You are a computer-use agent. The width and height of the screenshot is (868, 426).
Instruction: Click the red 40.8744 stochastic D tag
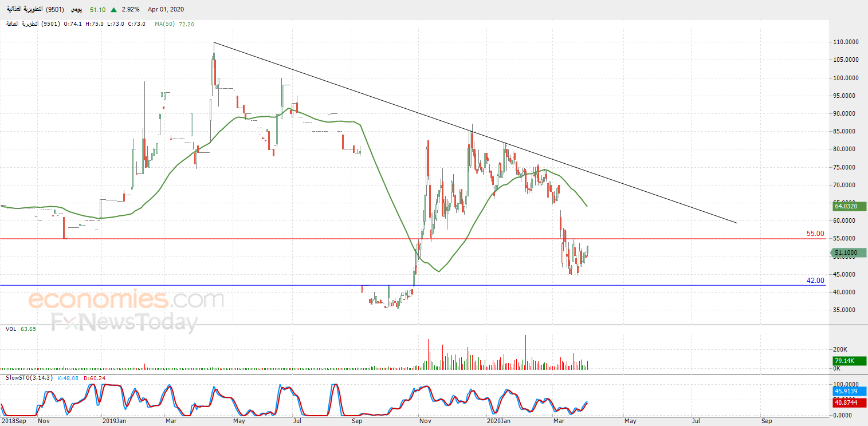coord(849,403)
